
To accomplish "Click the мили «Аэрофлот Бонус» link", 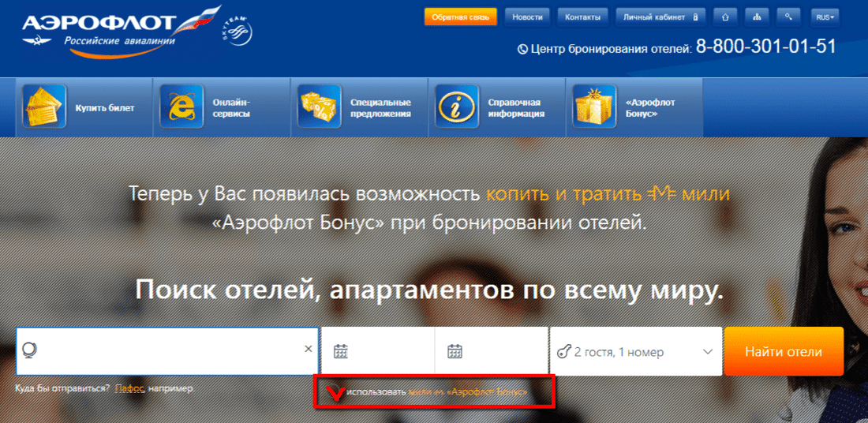I will coord(468,392).
